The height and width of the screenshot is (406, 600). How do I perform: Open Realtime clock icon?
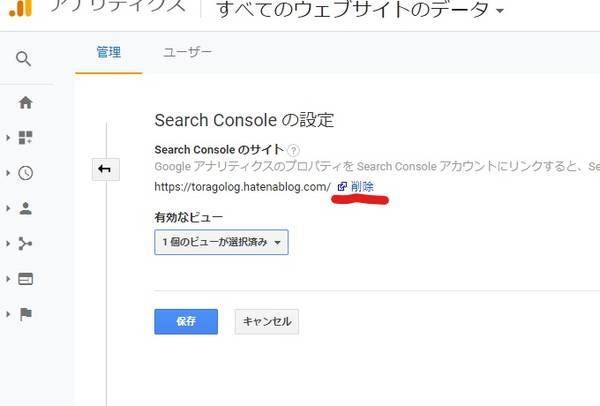(x=26, y=173)
